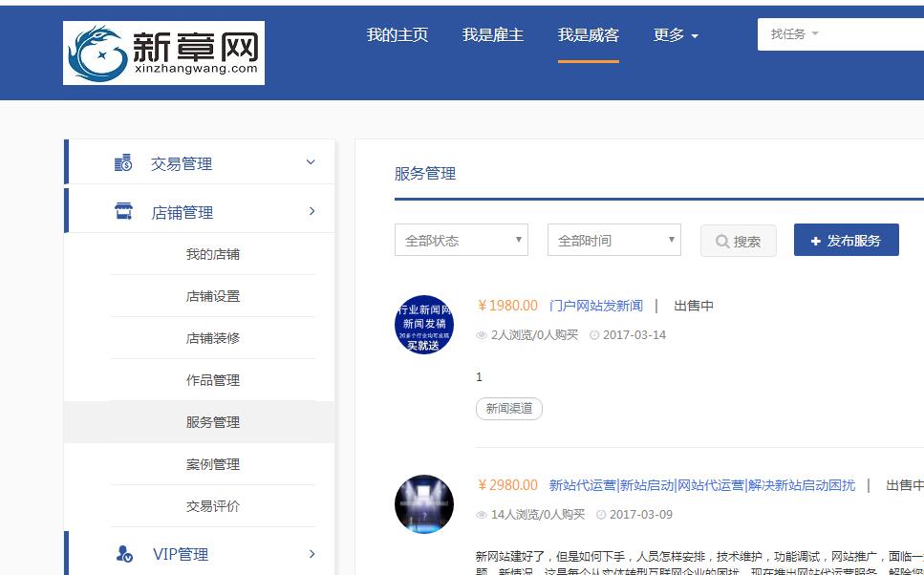The height and width of the screenshot is (575, 924).
Task: Click the 交易管理 sidebar heading
Action: (182, 163)
